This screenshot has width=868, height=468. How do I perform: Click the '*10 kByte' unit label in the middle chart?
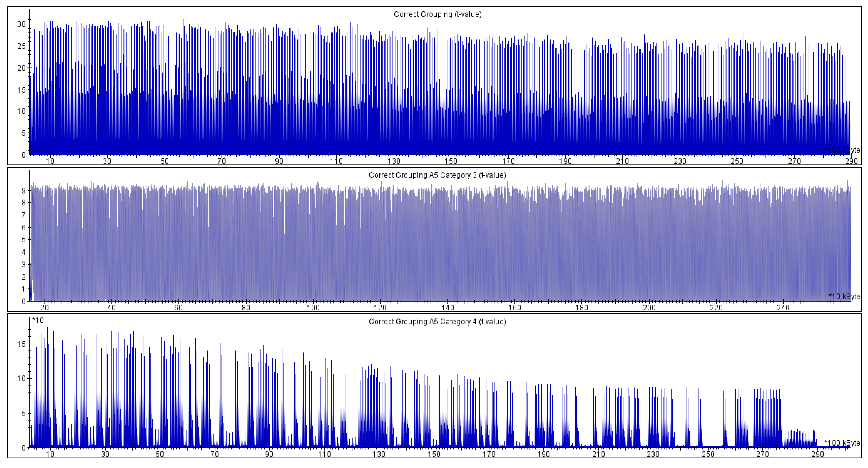pyautogui.click(x=844, y=296)
